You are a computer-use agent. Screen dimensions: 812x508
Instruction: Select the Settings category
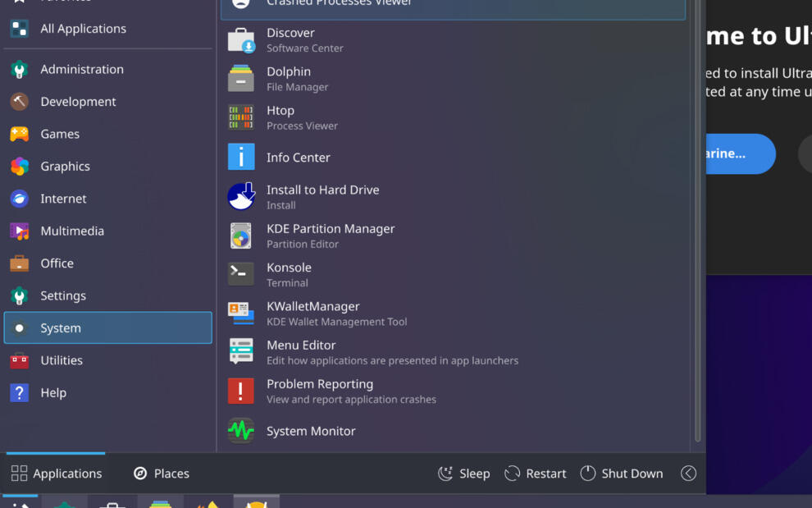point(107,295)
